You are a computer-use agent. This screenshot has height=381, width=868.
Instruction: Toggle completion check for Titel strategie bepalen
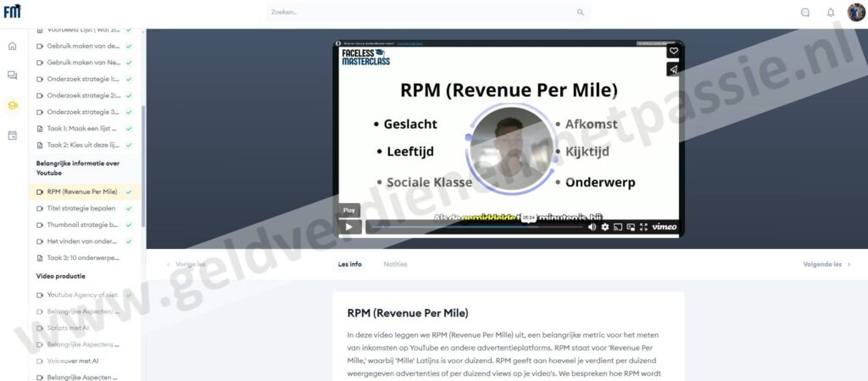[129, 208]
